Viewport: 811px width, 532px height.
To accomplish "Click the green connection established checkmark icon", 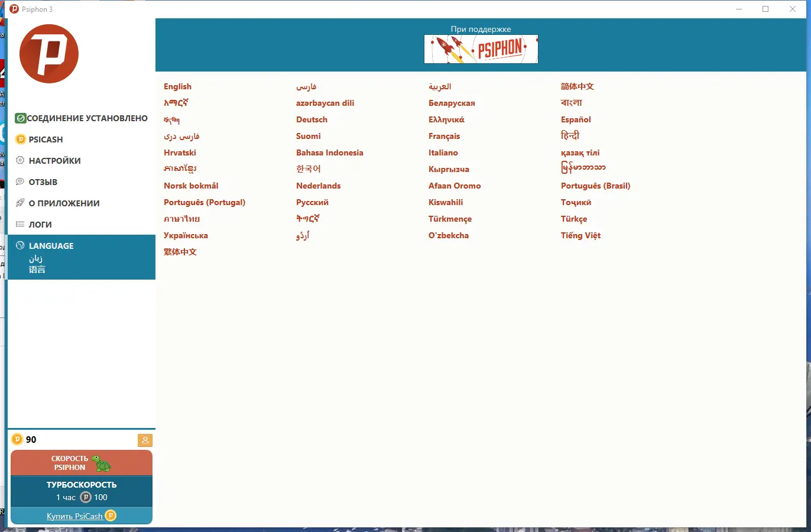I will (21, 118).
